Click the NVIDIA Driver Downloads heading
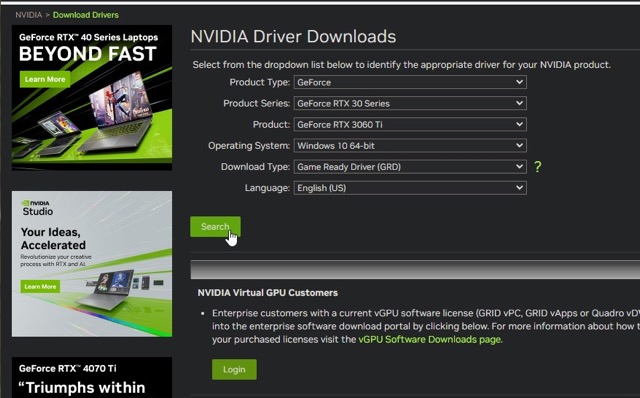 [x=293, y=36]
